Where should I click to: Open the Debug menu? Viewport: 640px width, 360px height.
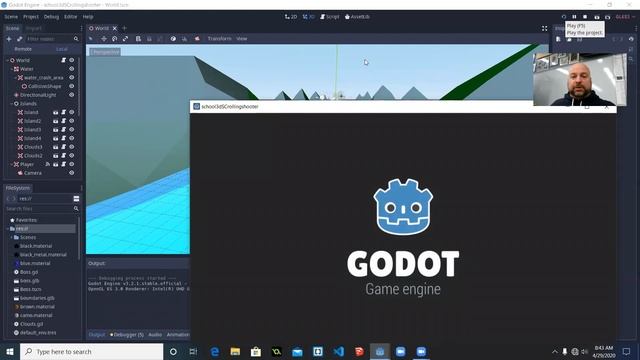click(x=51, y=17)
